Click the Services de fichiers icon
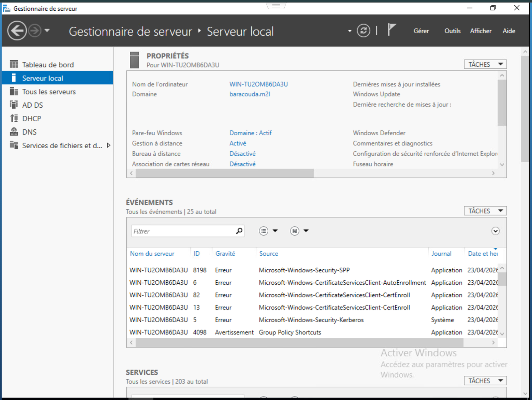 (x=14, y=145)
